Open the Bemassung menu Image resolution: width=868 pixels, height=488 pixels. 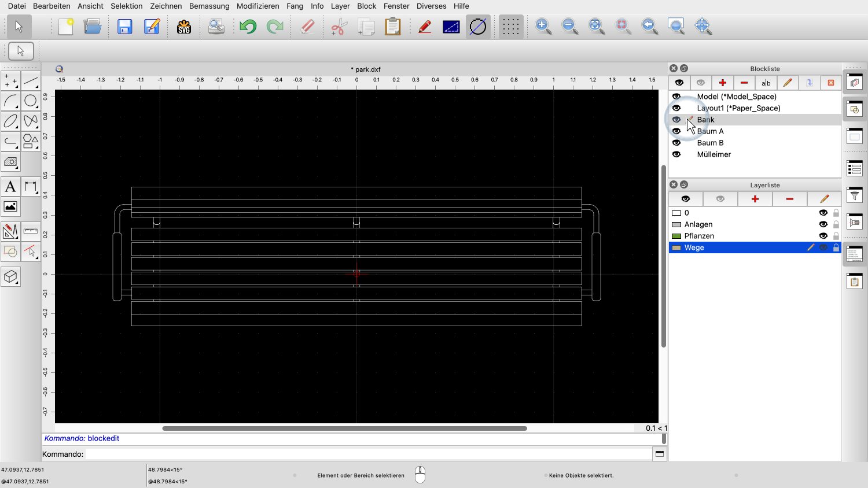click(x=209, y=6)
